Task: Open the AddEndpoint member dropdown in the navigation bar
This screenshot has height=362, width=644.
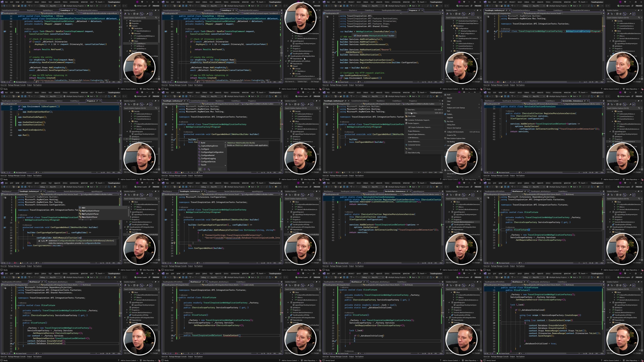Action: pos(99,13)
